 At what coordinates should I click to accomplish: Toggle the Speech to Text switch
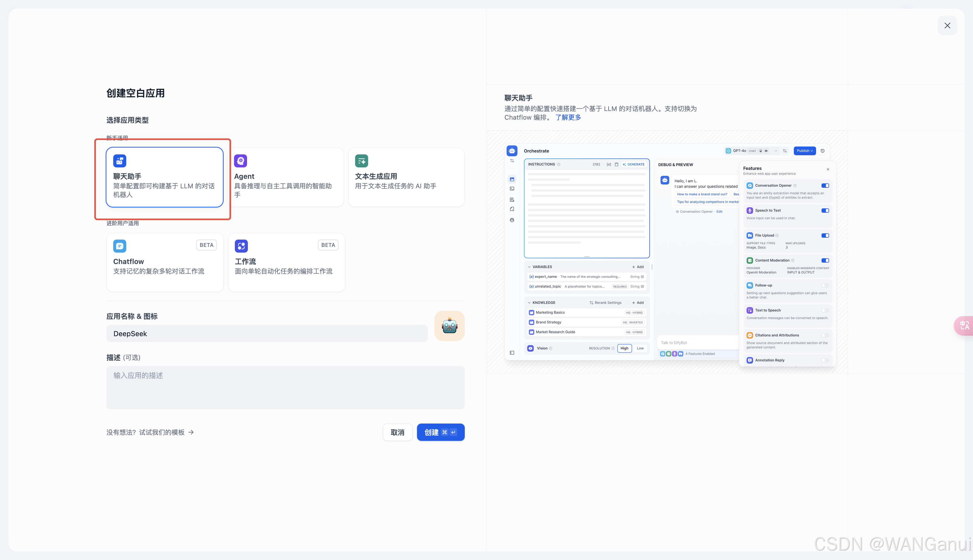tap(825, 210)
